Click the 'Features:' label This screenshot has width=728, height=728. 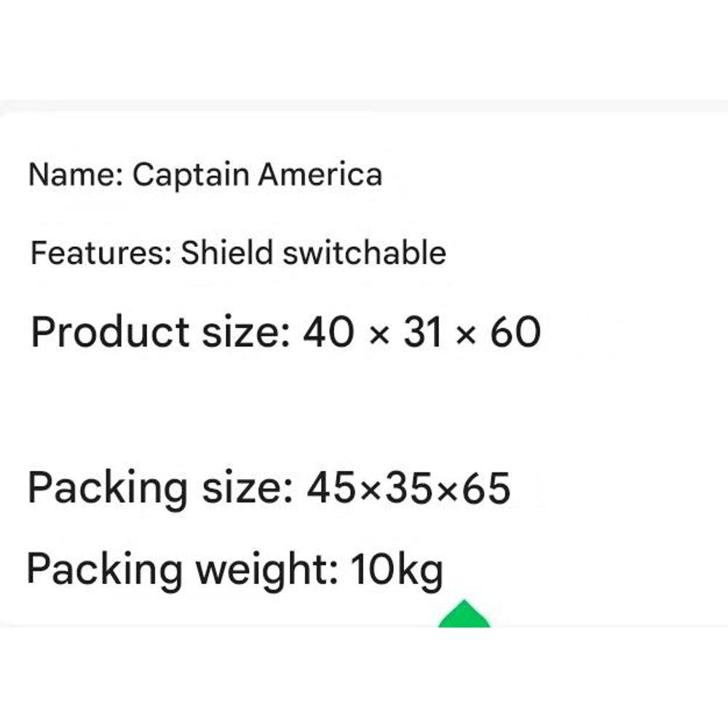pos(100,253)
